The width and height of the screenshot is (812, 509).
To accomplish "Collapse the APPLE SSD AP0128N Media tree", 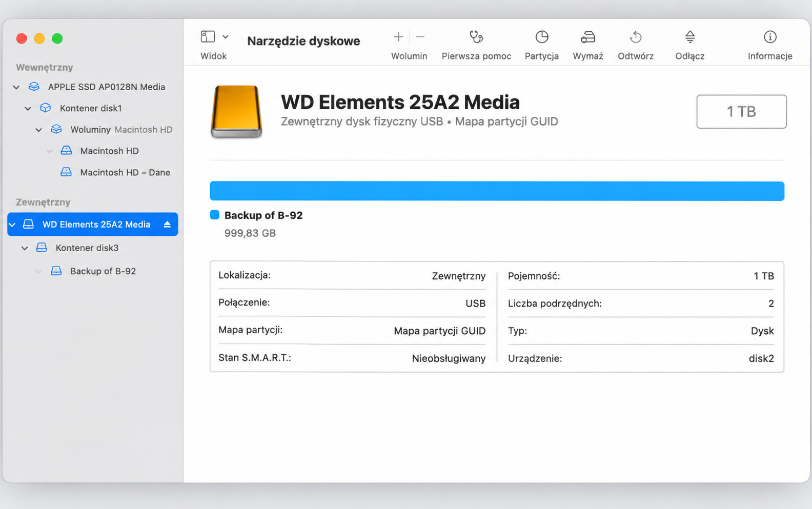I will point(16,87).
